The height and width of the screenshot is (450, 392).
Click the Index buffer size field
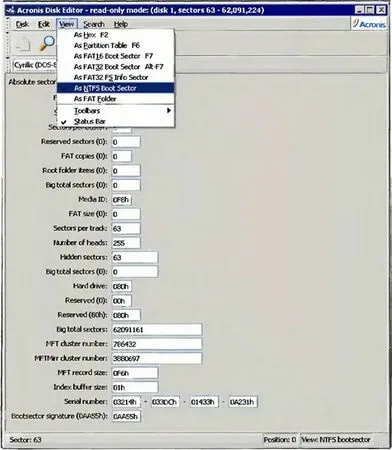coord(135,387)
